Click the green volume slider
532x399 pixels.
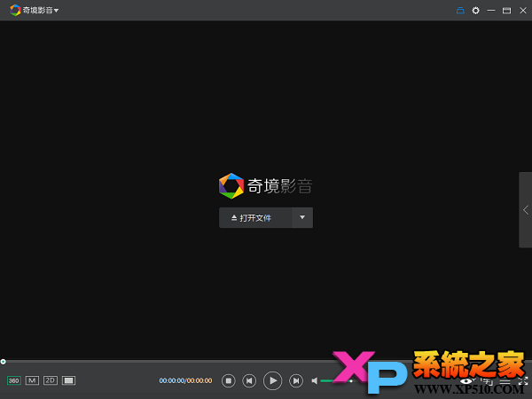click(x=337, y=381)
